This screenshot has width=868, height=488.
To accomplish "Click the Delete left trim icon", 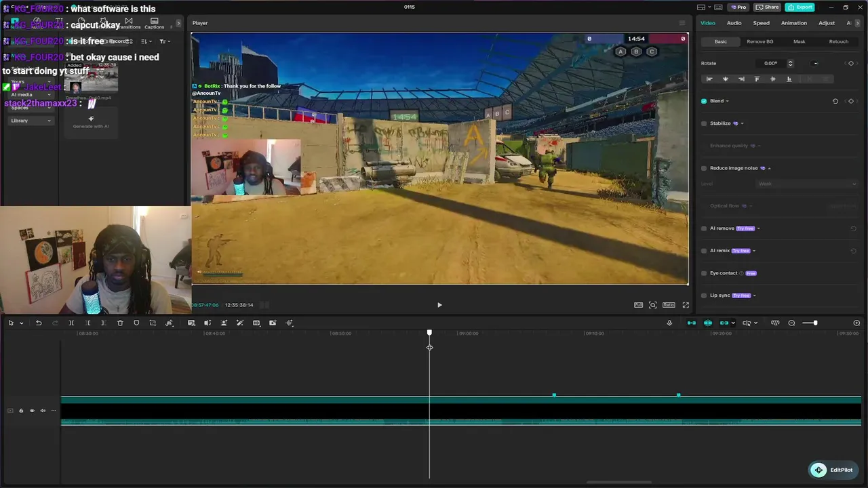I will tap(87, 323).
